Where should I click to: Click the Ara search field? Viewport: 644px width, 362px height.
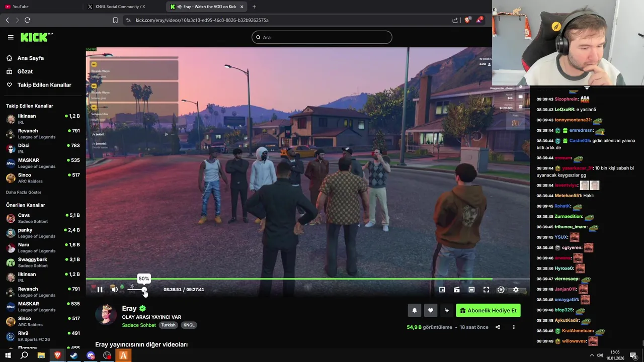coord(322,37)
